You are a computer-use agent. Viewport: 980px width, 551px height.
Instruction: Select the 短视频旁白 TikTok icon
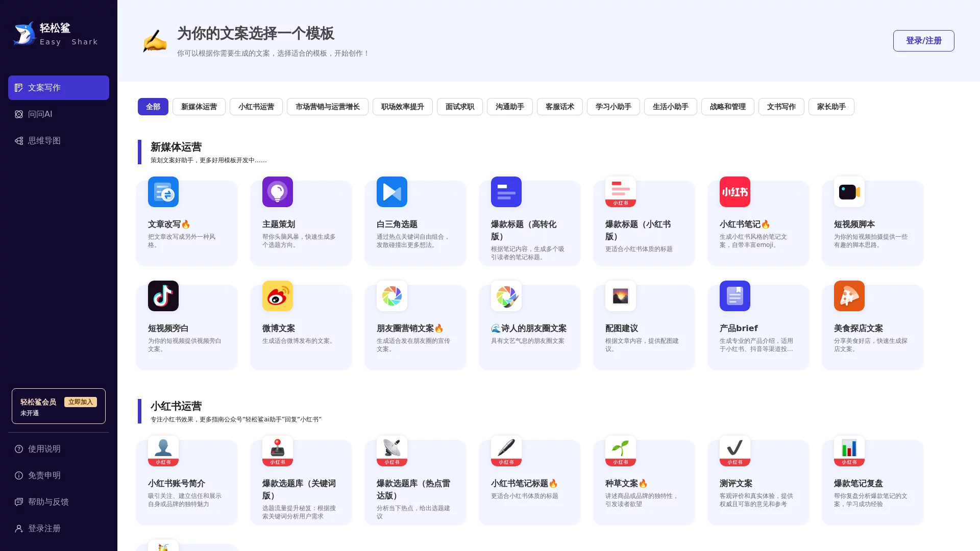[x=163, y=296]
